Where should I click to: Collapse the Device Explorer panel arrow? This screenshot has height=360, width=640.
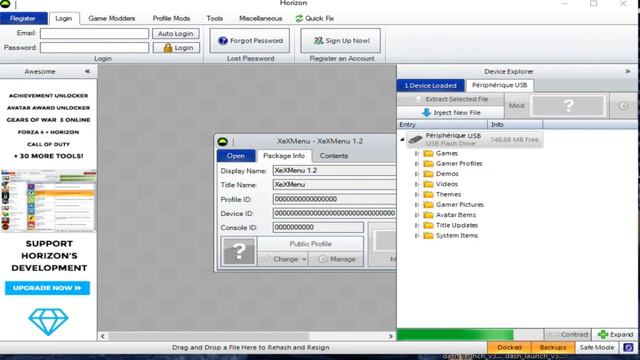628,71
